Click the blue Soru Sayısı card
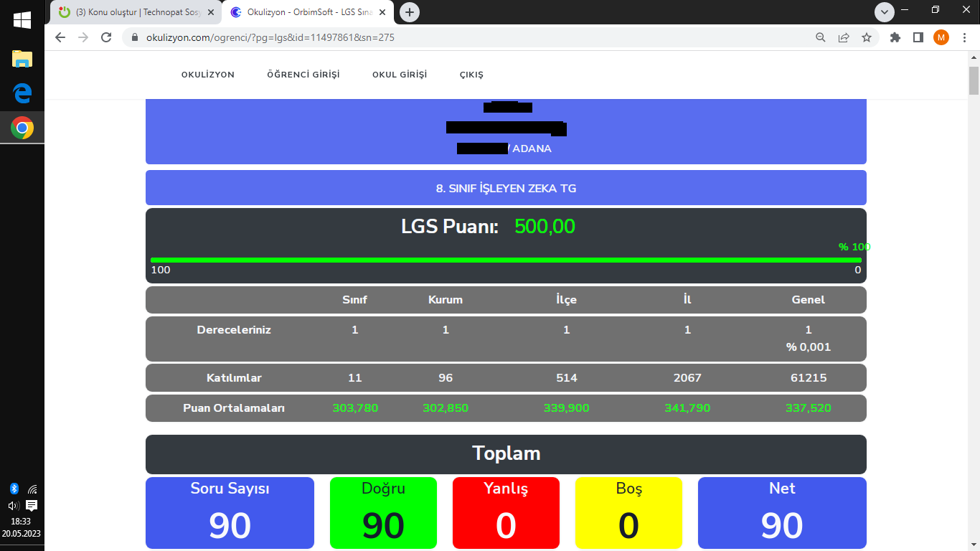980x551 pixels. point(230,513)
